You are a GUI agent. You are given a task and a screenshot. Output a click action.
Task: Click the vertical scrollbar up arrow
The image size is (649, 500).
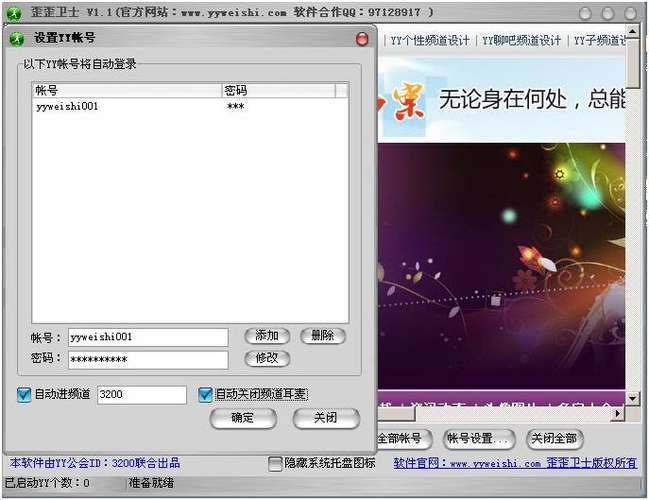click(x=632, y=31)
